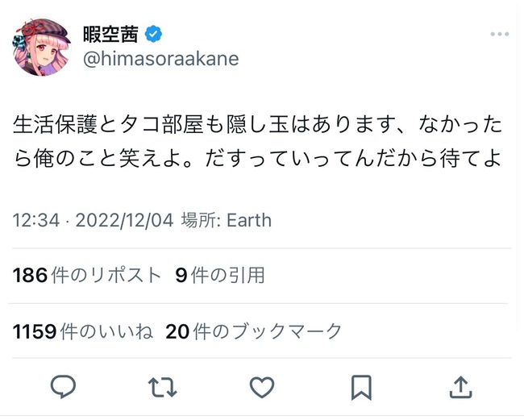Open the pink-haired profile avatar

pyautogui.click(x=41, y=46)
